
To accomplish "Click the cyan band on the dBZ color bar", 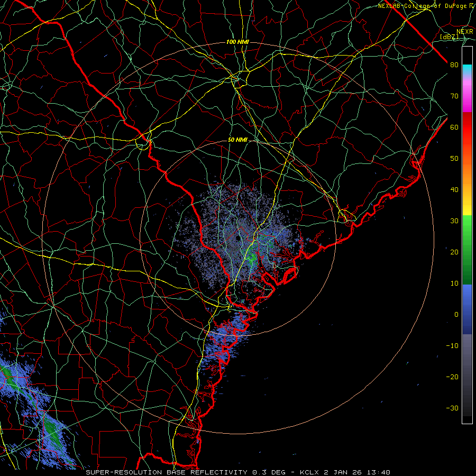I will click(x=467, y=69).
